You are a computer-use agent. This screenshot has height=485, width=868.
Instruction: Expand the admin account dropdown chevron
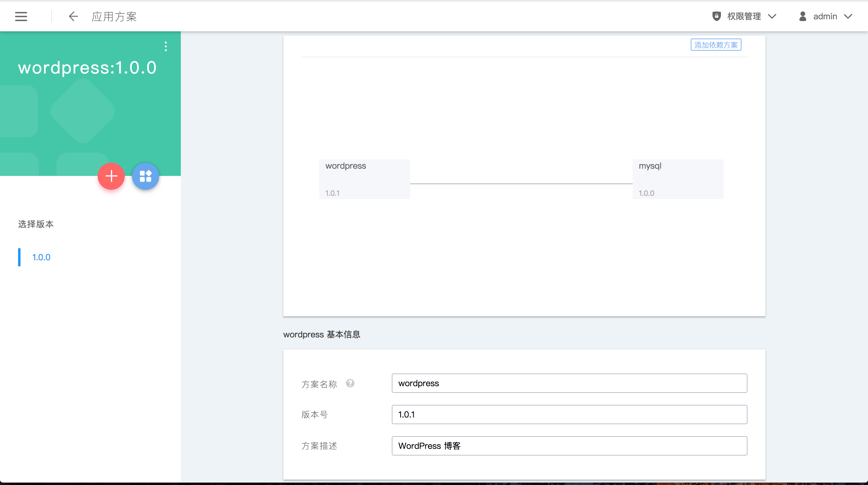[848, 16]
